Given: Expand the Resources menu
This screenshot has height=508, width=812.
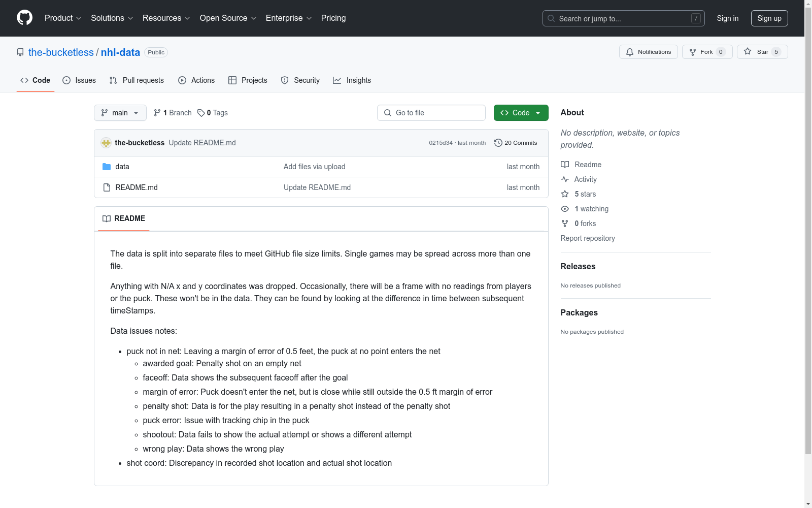Looking at the screenshot, I should tap(166, 18).
